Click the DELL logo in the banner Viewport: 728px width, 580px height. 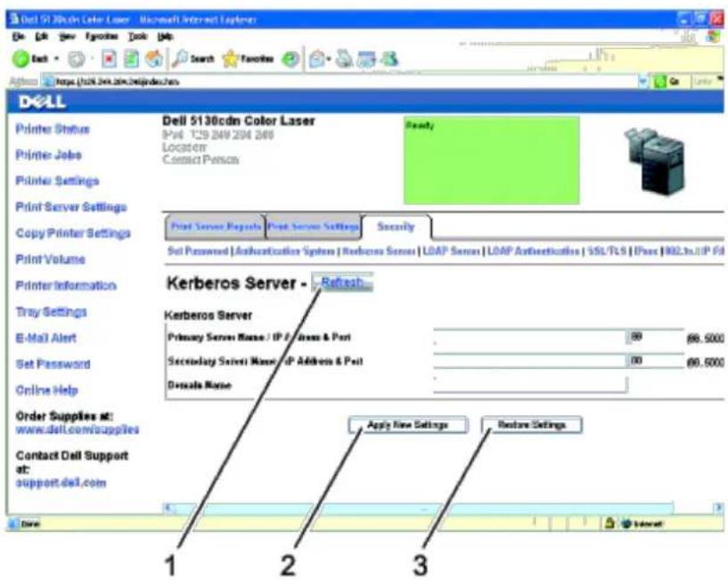[x=42, y=102]
